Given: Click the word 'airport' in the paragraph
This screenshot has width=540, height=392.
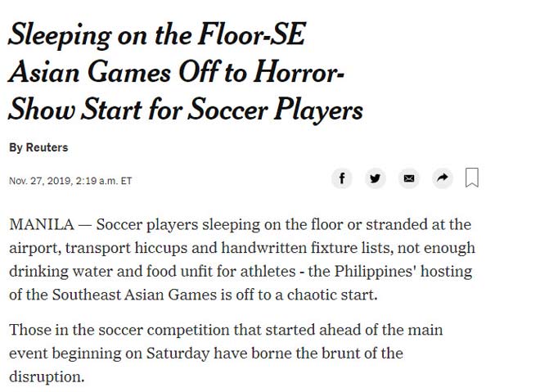Looking at the screenshot, I should (34, 248).
